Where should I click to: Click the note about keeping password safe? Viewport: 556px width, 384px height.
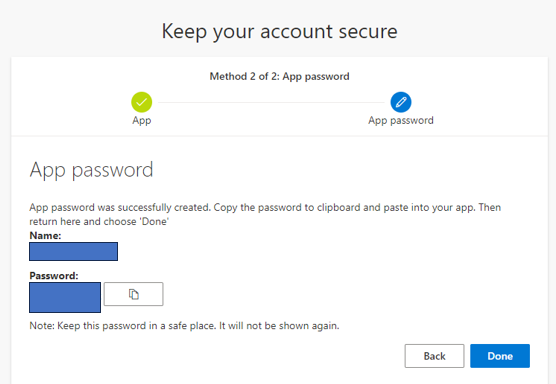184,325
